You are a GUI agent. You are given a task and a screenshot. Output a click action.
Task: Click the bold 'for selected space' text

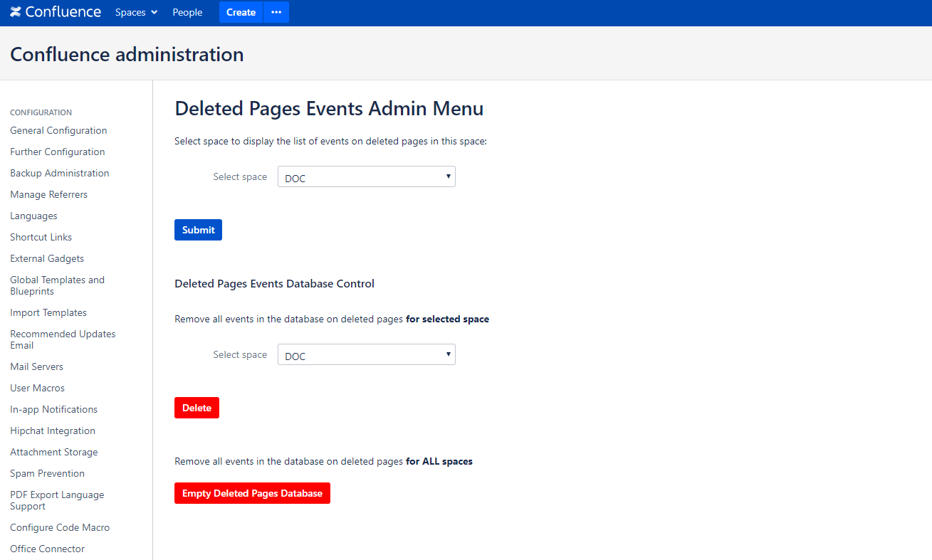(x=447, y=319)
